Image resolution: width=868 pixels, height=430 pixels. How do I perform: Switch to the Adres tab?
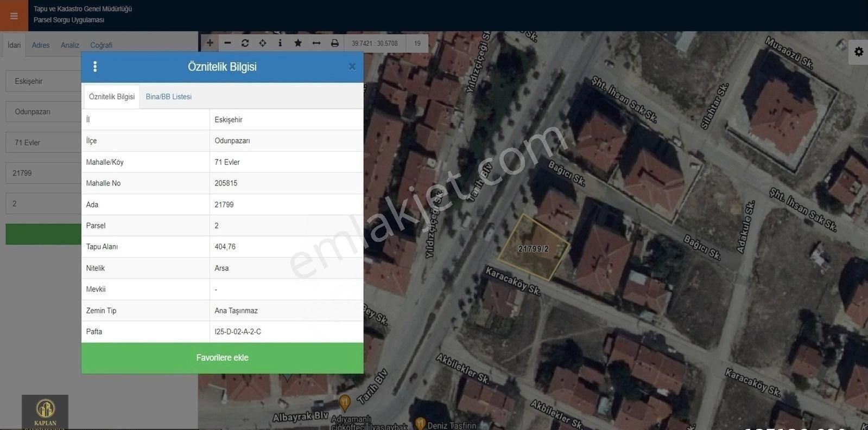(x=41, y=45)
